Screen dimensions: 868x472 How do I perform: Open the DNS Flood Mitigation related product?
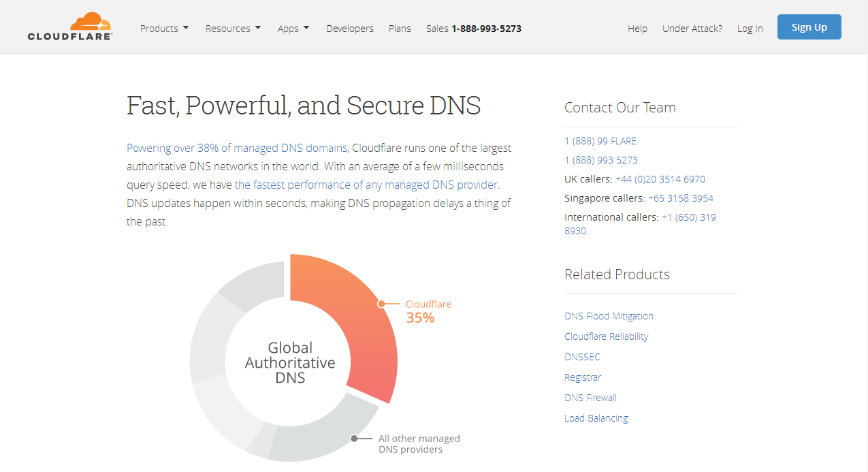tap(609, 316)
